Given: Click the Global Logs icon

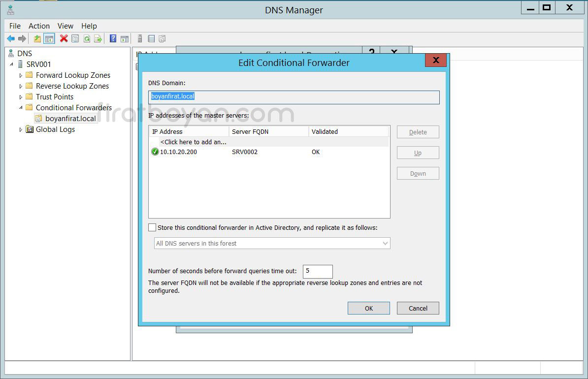Looking at the screenshot, I should click(30, 130).
